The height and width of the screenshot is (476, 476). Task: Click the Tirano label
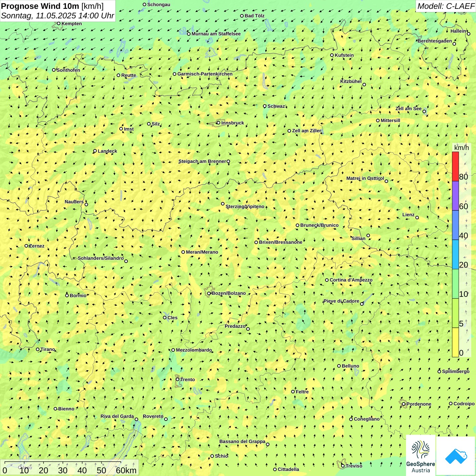click(48, 349)
